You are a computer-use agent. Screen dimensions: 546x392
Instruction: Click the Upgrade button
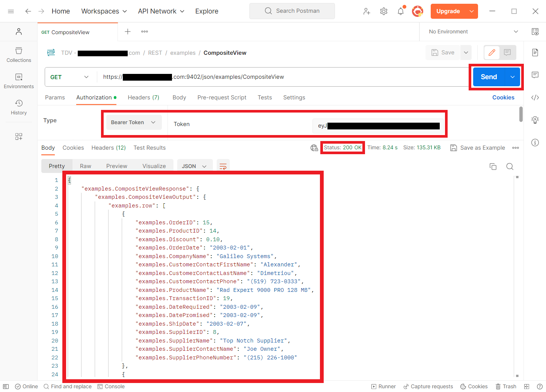point(448,11)
